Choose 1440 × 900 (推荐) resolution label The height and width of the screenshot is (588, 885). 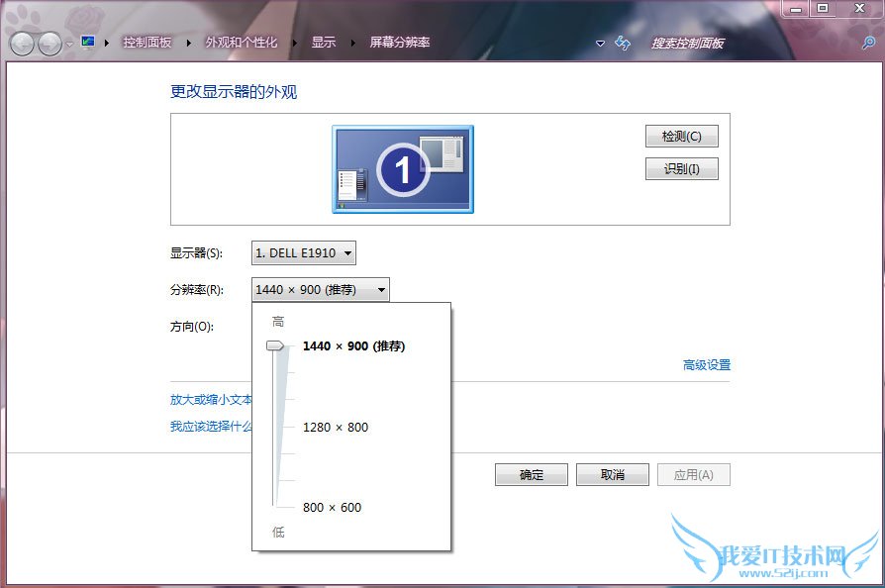click(x=353, y=345)
